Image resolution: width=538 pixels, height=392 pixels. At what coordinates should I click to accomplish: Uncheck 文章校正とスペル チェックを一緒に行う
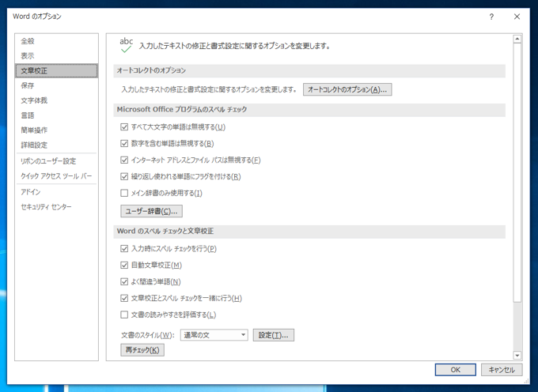point(124,298)
